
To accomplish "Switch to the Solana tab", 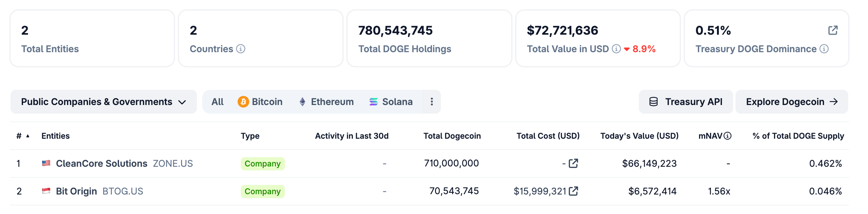I will pos(391,102).
